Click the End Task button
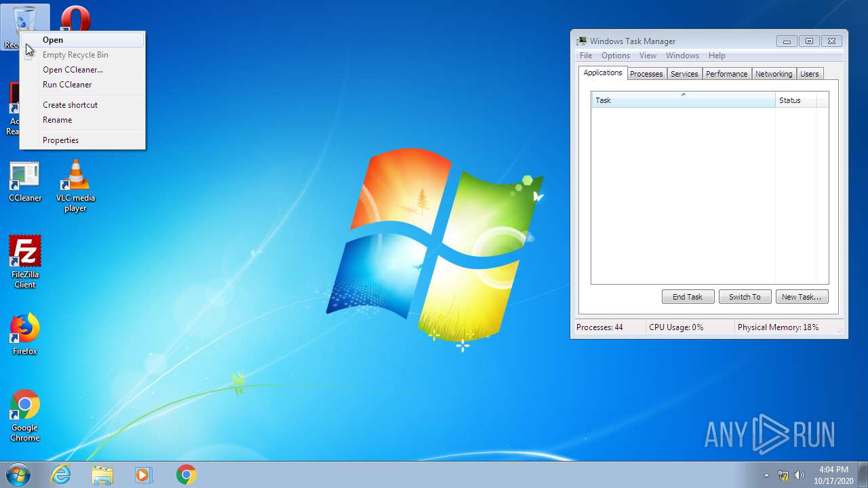The image size is (868, 488). coord(688,297)
